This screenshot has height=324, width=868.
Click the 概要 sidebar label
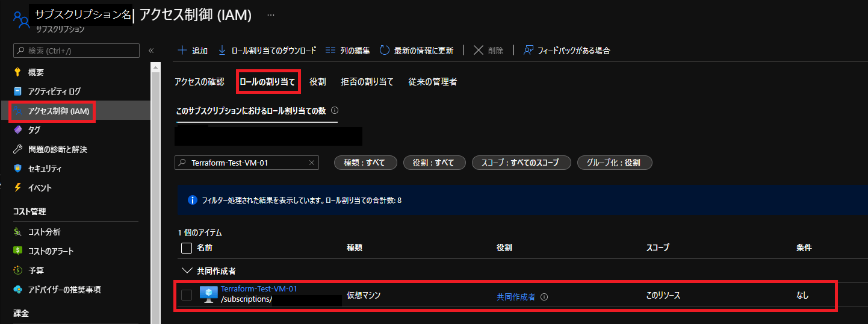coord(36,72)
